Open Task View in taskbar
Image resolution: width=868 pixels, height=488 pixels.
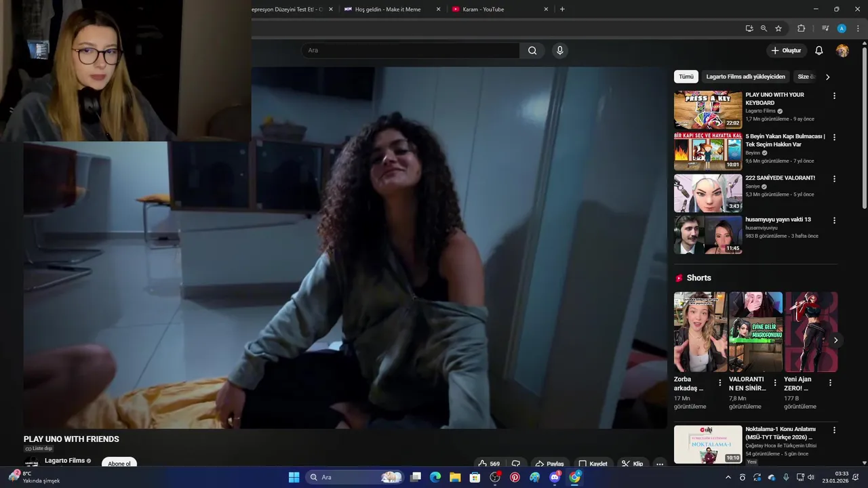click(416, 477)
